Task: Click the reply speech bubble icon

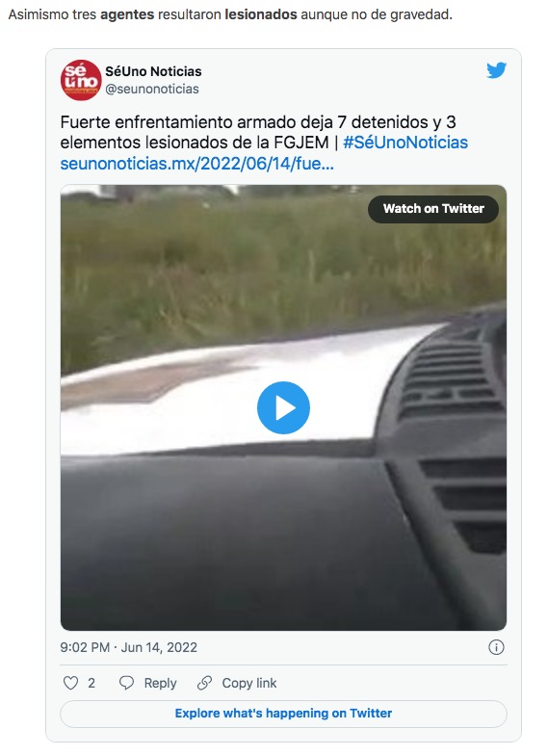Action: click(x=126, y=683)
